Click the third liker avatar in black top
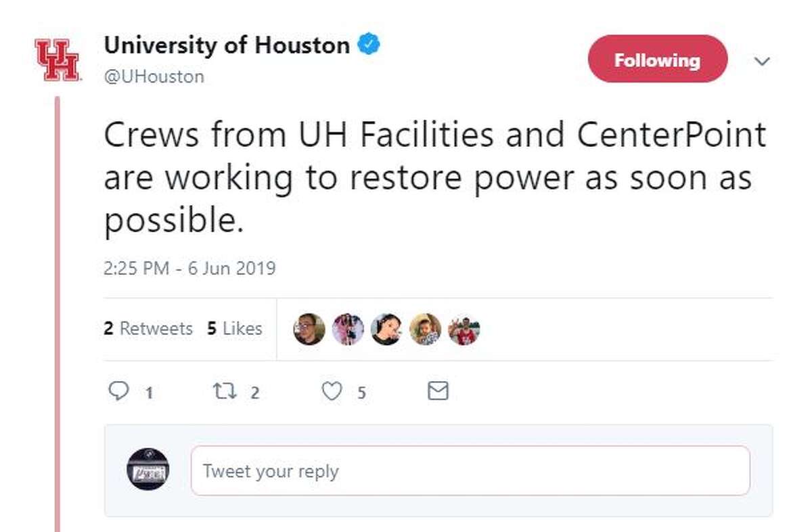 pos(386,330)
